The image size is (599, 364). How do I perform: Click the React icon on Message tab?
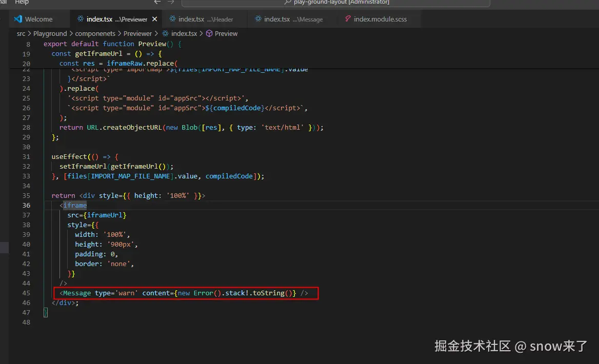coord(258,19)
